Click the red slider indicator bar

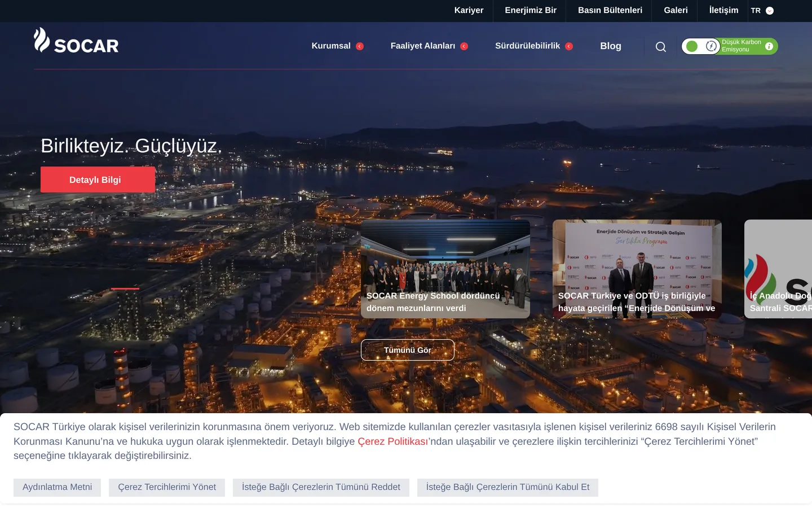tap(125, 288)
